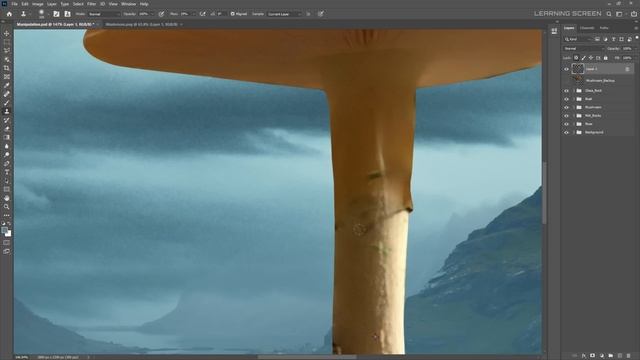The image size is (640, 360).
Task: Select the Blur tool
Action: (x=7, y=146)
